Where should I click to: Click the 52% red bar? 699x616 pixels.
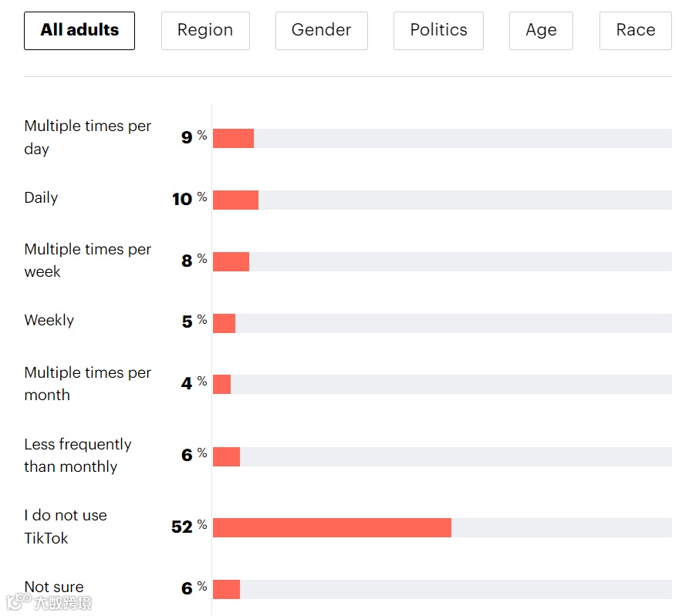click(332, 527)
